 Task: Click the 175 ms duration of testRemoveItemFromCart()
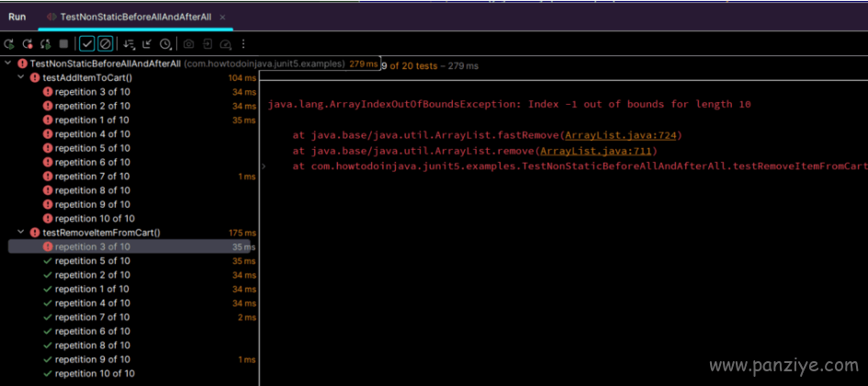242,233
